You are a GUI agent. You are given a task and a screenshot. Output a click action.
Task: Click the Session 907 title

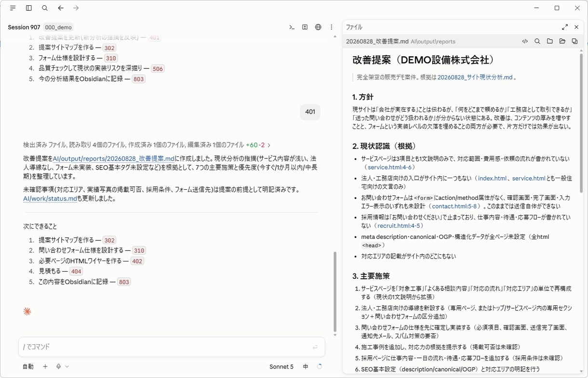(24, 27)
